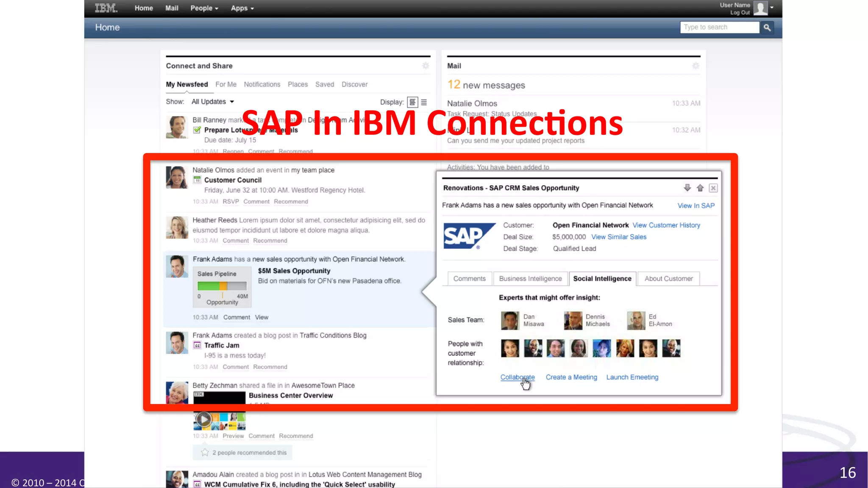Screen dimensions: 868x488
Task: RSVP to Customer Council event
Action: (231, 202)
